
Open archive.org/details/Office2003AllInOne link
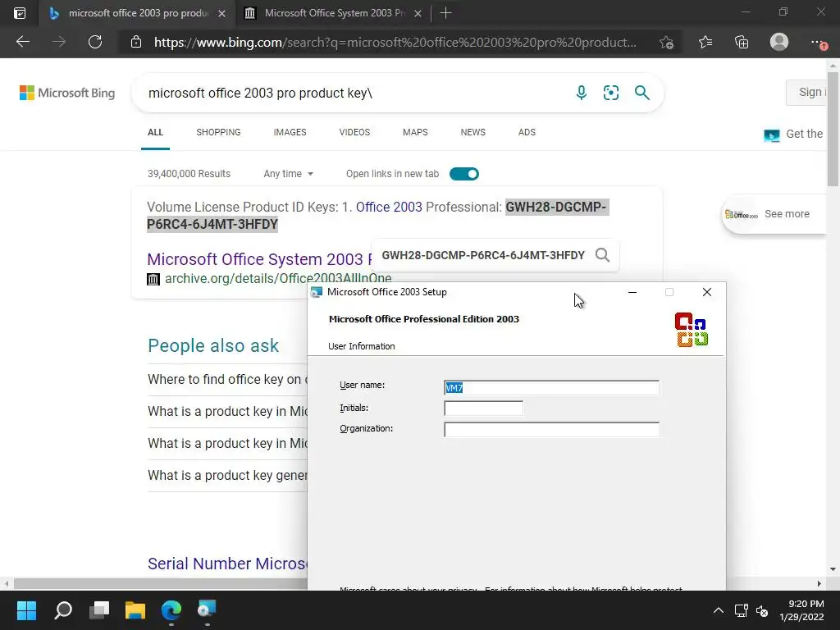[278, 279]
